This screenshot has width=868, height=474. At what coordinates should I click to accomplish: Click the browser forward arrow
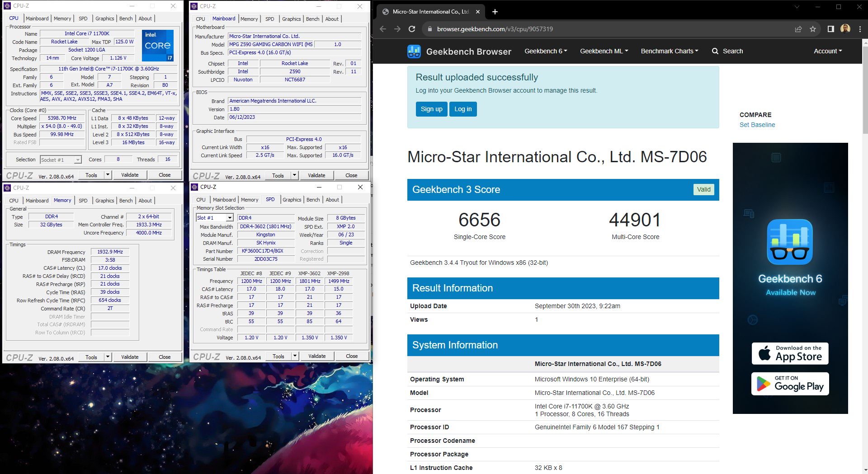(397, 29)
